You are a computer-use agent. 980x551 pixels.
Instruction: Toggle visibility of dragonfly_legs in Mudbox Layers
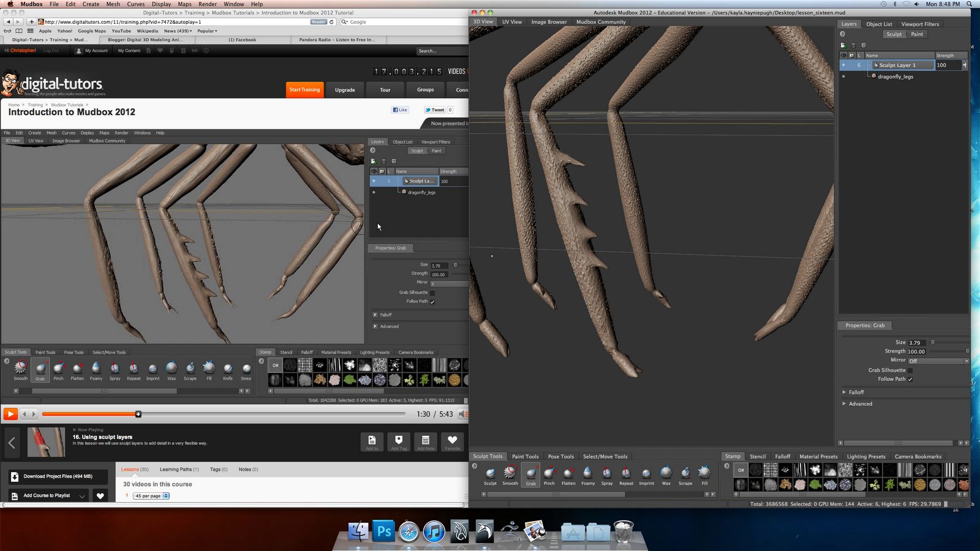coord(843,77)
